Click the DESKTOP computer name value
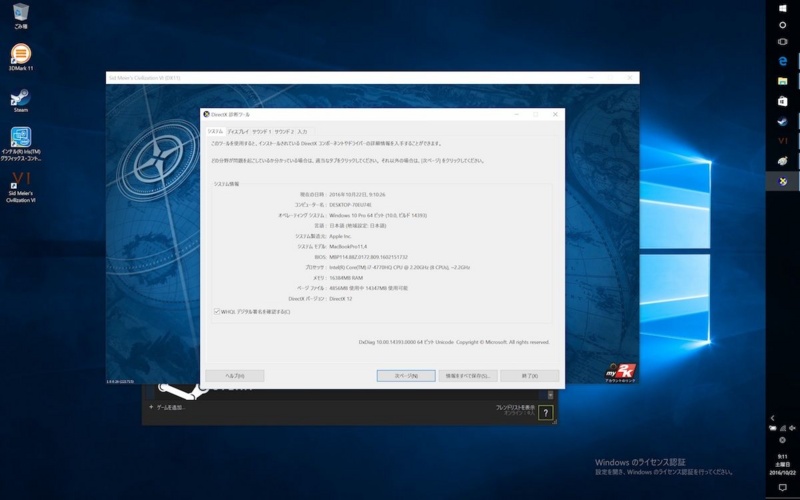800x500 pixels. pos(351,205)
